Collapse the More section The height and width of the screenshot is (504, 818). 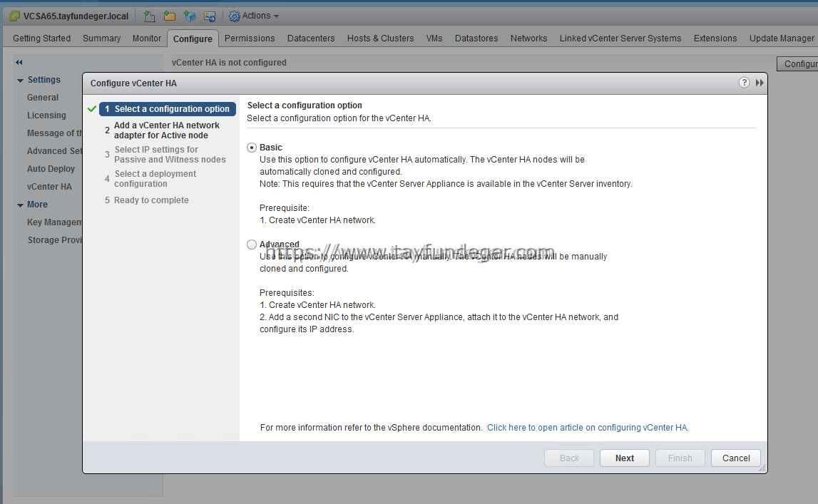(21, 205)
